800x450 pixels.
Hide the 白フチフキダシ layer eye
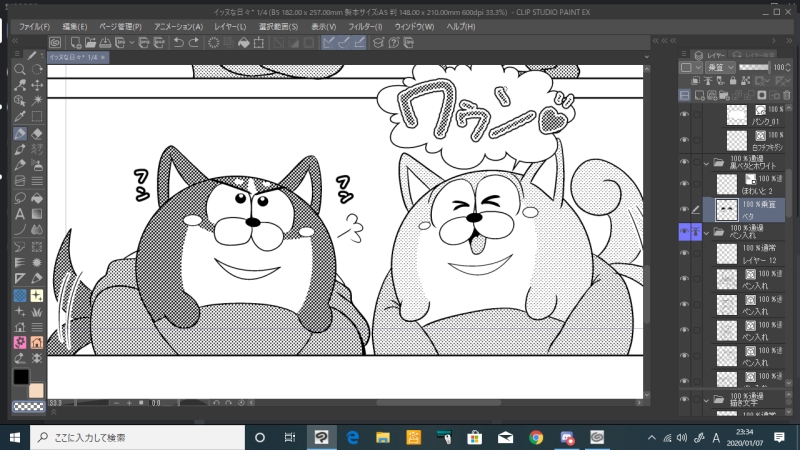[684, 140]
